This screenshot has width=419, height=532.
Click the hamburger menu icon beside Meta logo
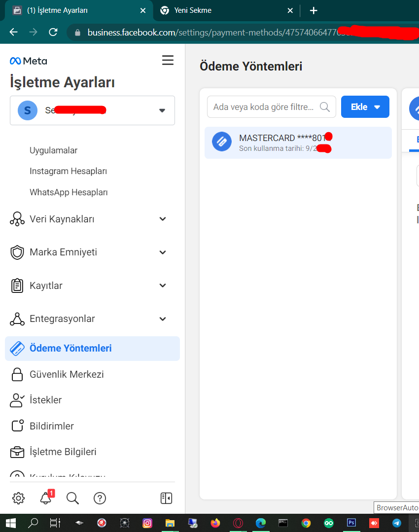168,60
